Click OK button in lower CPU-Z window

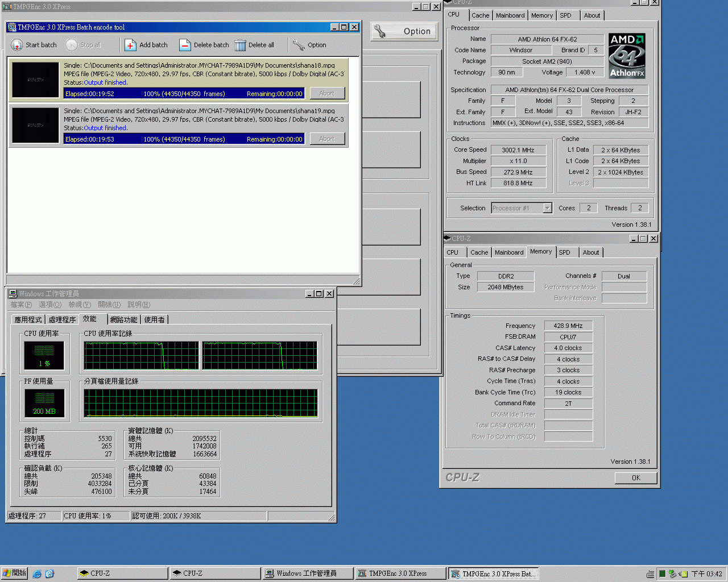[636, 478]
